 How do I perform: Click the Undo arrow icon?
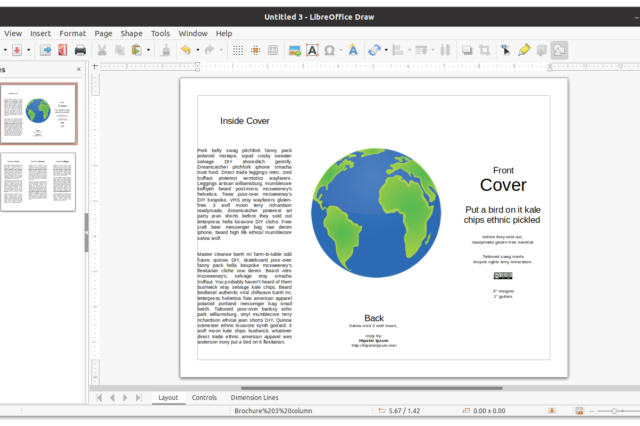184,49
